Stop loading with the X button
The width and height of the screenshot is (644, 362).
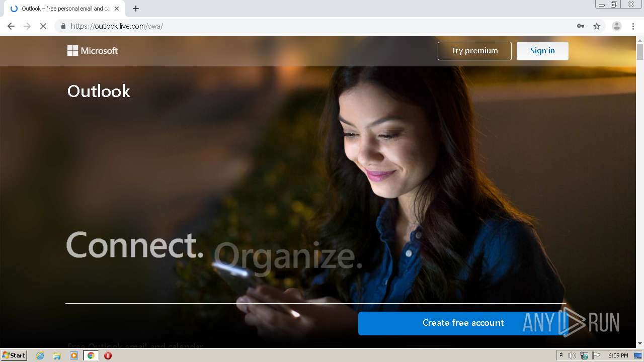(x=43, y=26)
